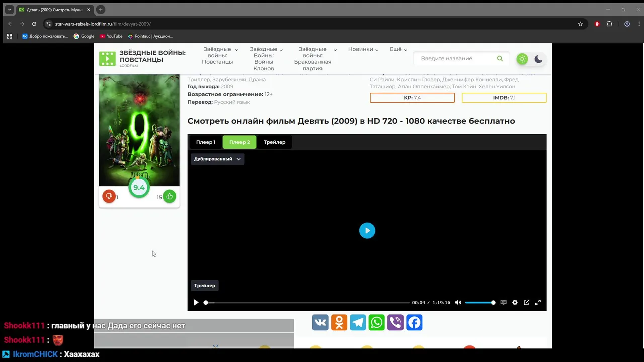
Task: Click the small play icon in player bar
Action: [x=196, y=303]
